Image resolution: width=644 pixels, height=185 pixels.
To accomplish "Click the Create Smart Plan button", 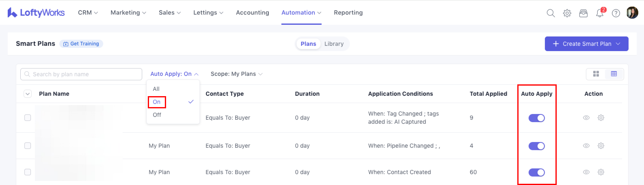I will 586,44.
